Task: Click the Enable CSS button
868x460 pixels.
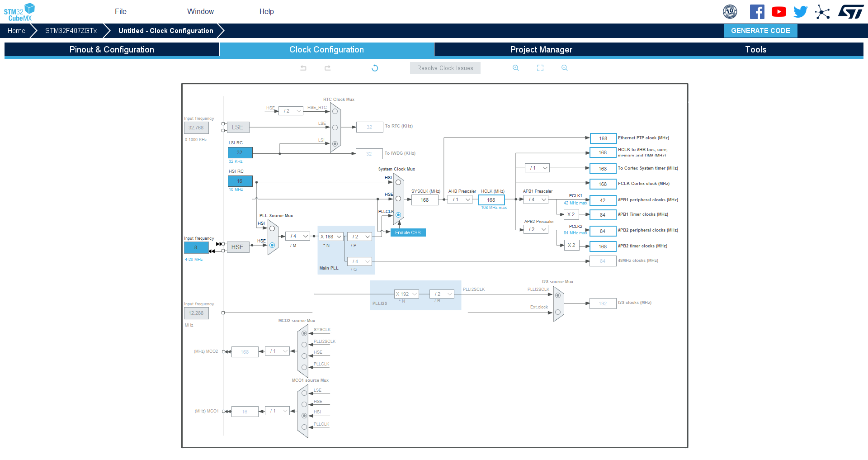Action: pos(408,232)
